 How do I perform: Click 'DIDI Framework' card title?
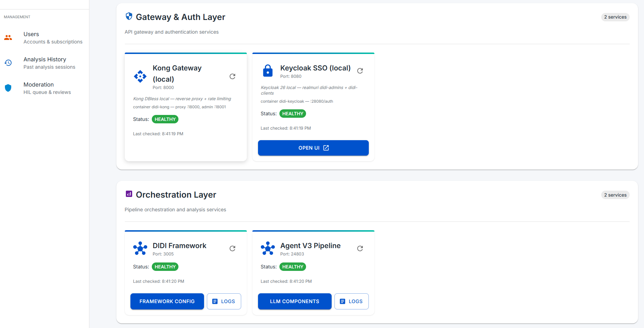[x=179, y=246]
